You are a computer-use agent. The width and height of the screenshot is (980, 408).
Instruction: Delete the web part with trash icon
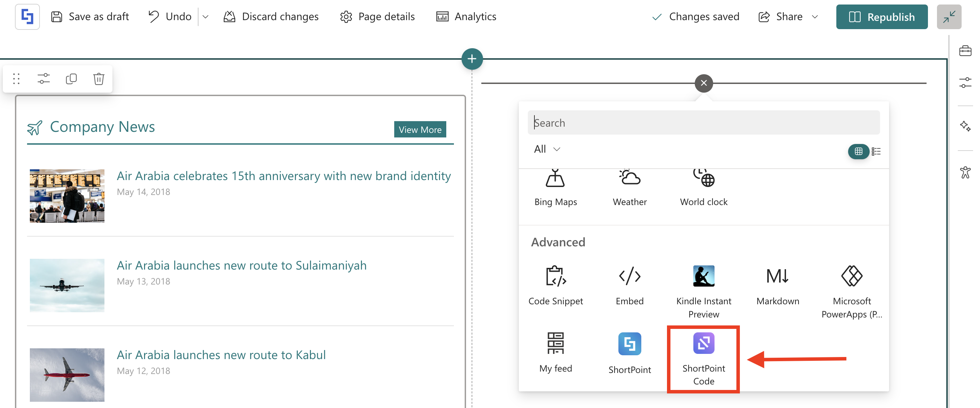pyautogui.click(x=99, y=79)
